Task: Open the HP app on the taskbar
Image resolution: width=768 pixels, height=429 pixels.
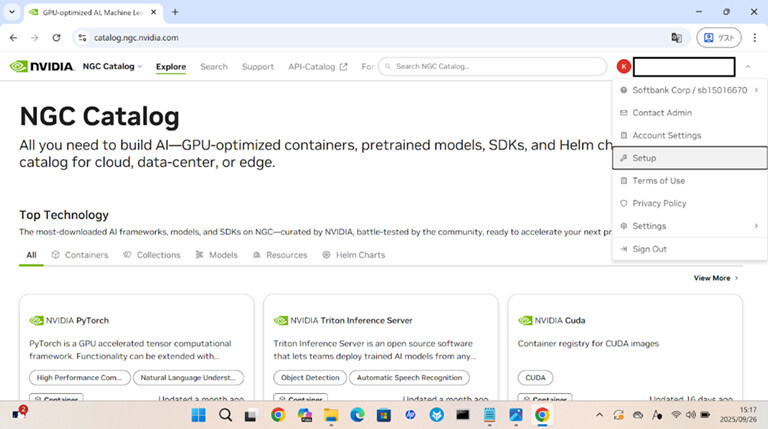Action: pos(410,415)
